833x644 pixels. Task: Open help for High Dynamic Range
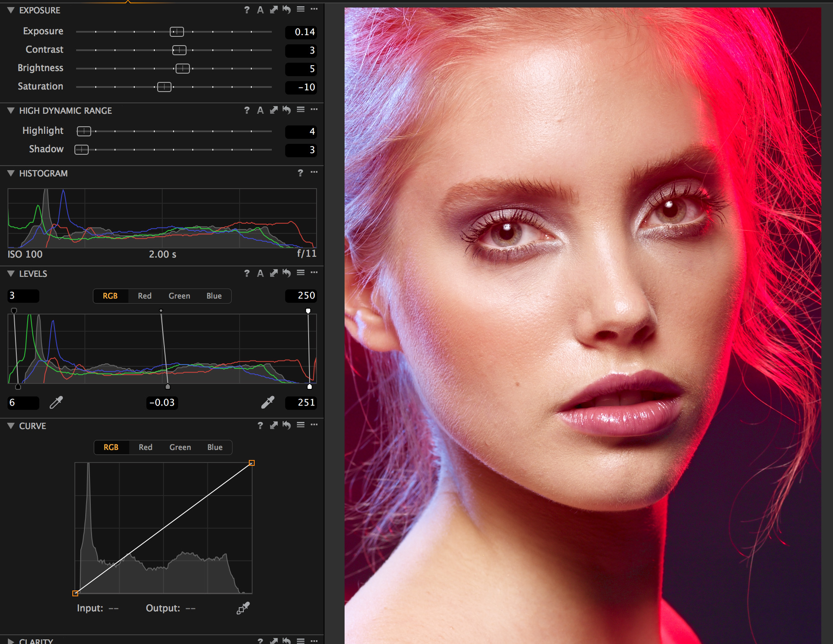coord(247,110)
